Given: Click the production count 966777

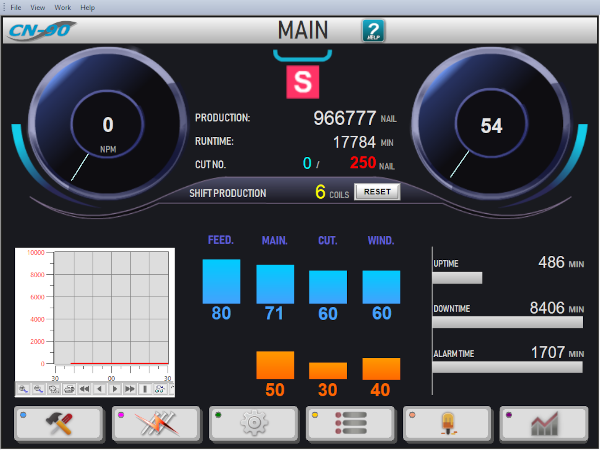Looking at the screenshot, I should 345,118.
